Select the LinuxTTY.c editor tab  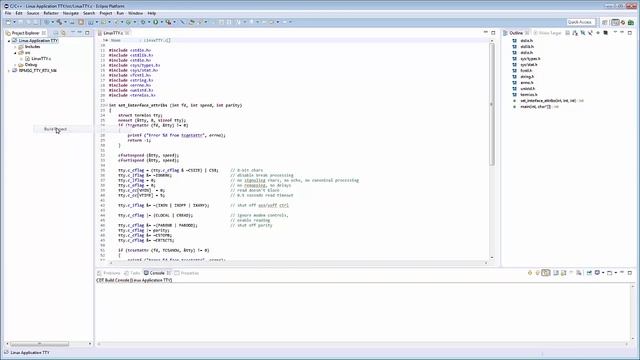coord(112,33)
